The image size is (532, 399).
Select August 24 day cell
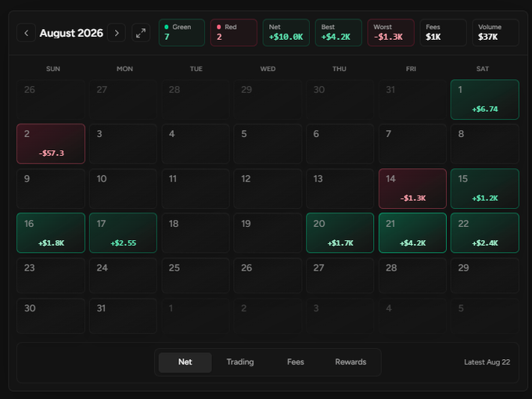123,275
